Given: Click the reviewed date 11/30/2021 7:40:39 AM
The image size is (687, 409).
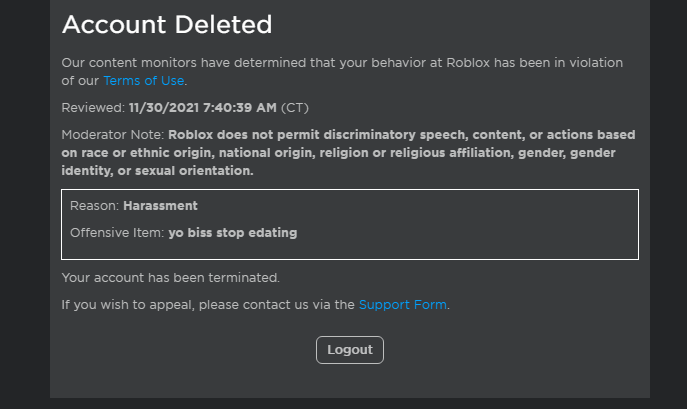Looking at the screenshot, I should (x=203, y=108).
